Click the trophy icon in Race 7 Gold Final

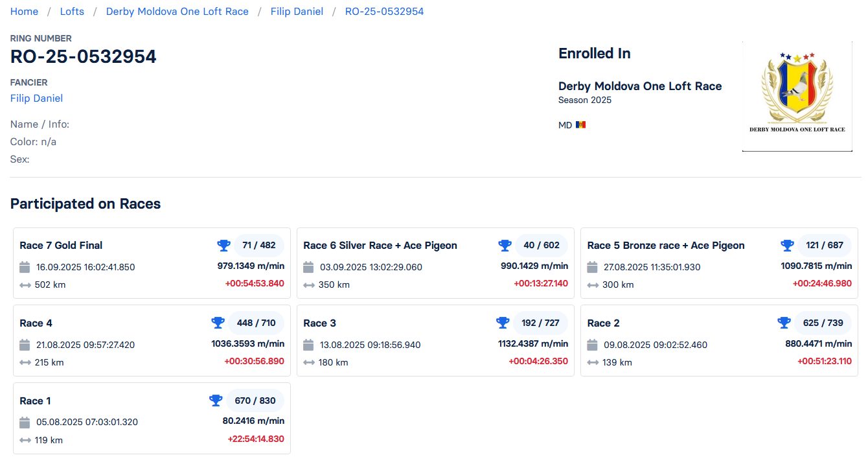coord(223,245)
